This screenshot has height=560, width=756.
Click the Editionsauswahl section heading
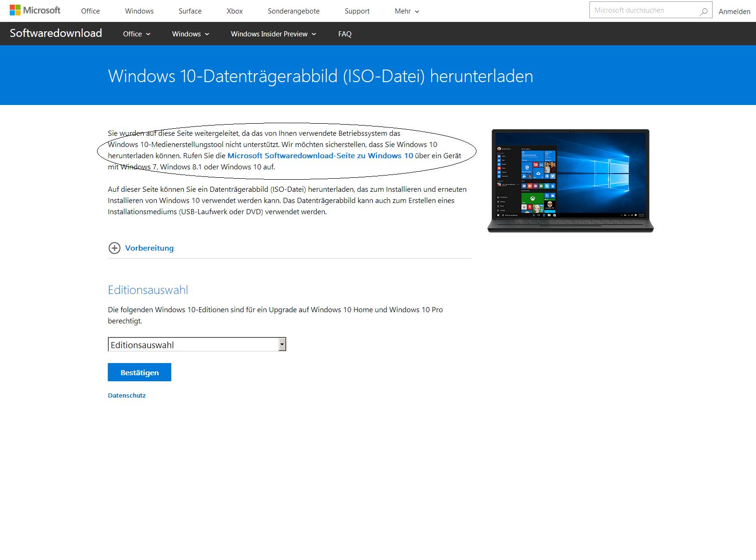pos(148,290)
